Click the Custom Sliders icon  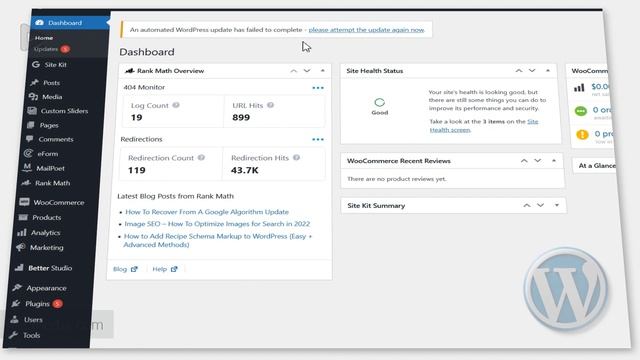(x=32, y=111)
